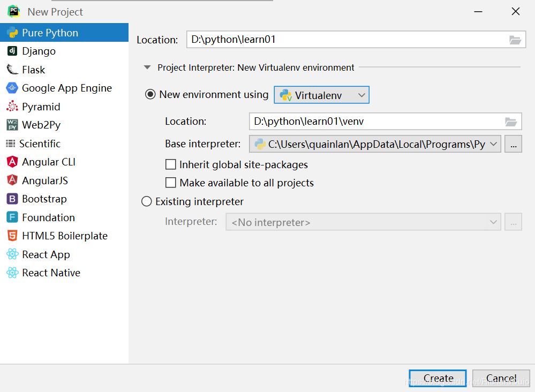Choose Scientific from the project list

point(40,144)
